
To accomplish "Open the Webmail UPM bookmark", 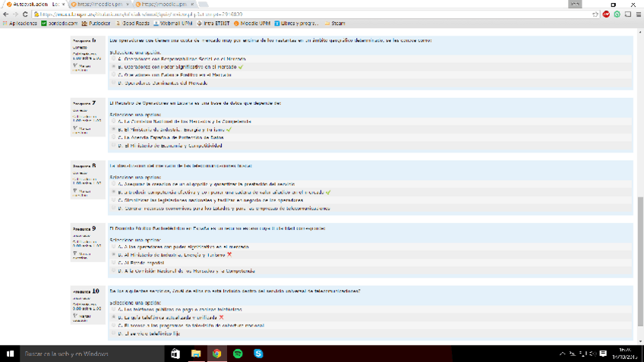I will (173, 24).
